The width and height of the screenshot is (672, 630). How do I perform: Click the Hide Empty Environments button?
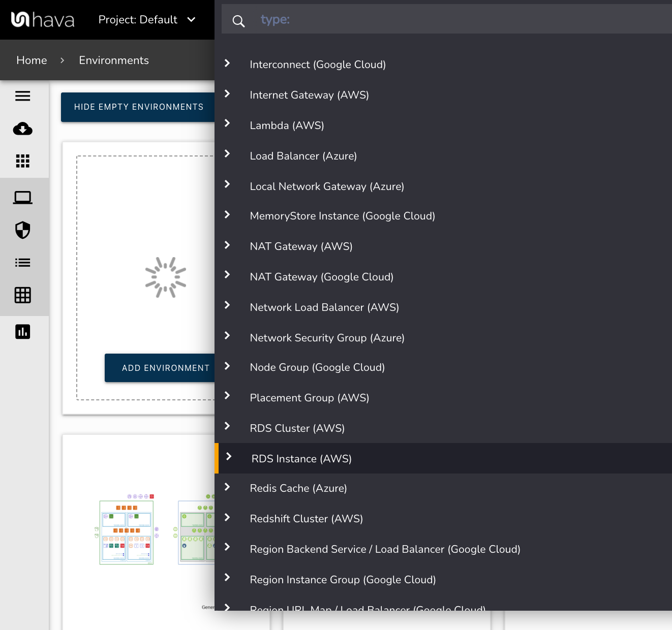(x=138, y=107)
